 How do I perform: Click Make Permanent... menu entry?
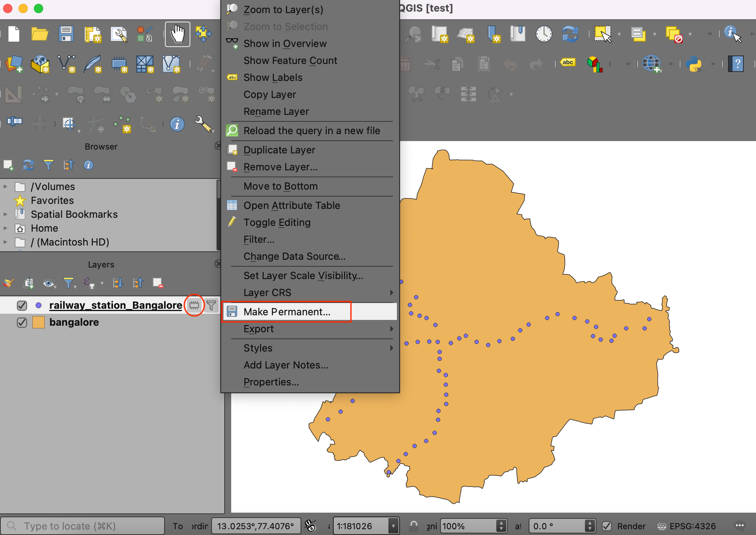[310, 311]
